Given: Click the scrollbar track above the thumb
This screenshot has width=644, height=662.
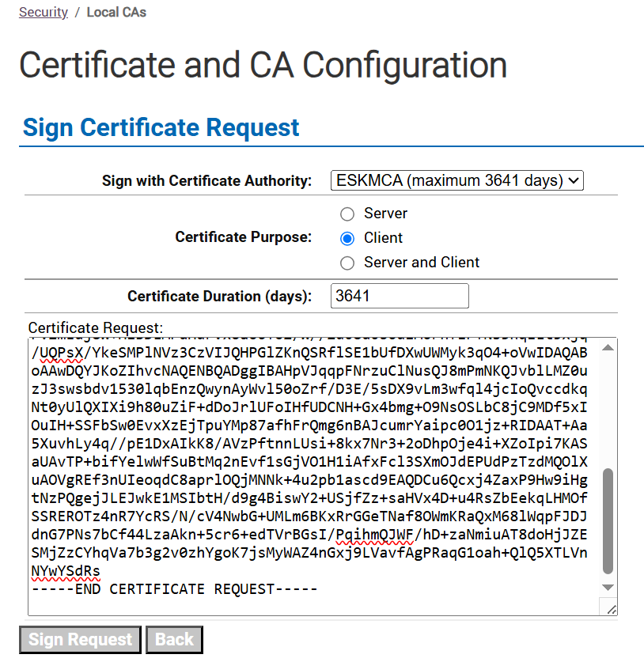Looking at the screenshot, I should [608, 411].
